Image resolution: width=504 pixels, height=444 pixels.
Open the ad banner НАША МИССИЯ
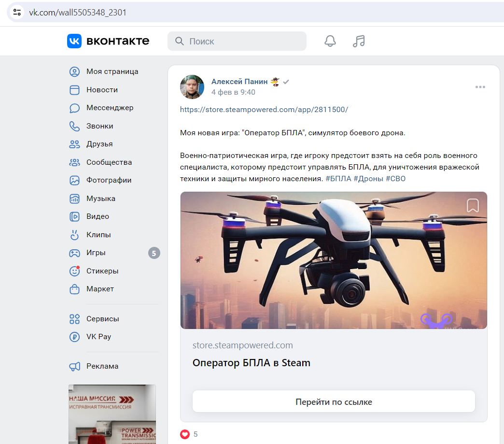tap(112, 414)
